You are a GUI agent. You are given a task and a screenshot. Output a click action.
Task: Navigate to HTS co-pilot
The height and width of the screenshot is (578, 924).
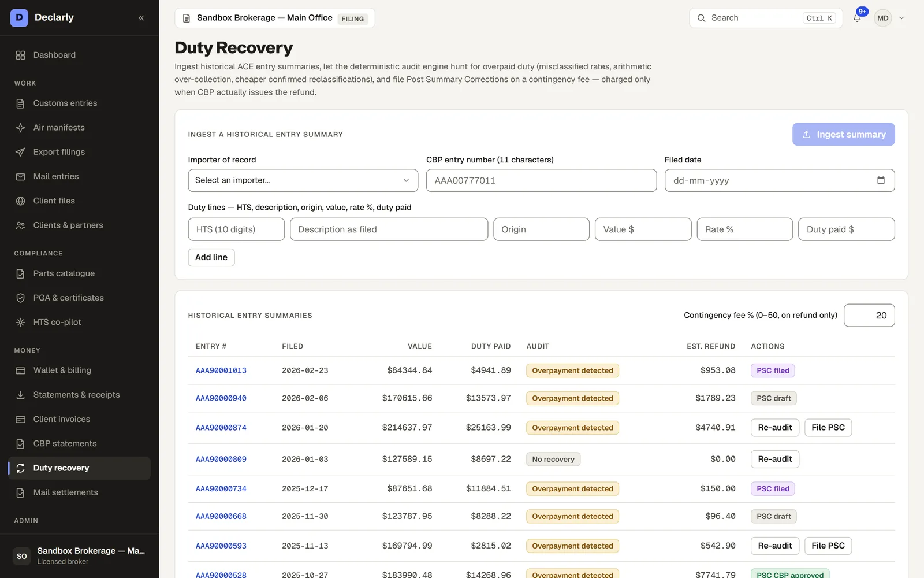click(x=79, y=322)
